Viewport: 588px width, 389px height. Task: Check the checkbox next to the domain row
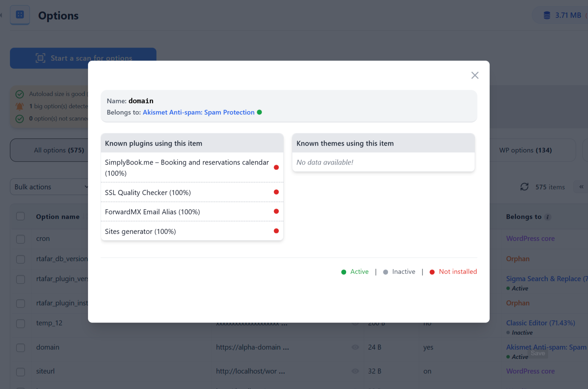21,347
